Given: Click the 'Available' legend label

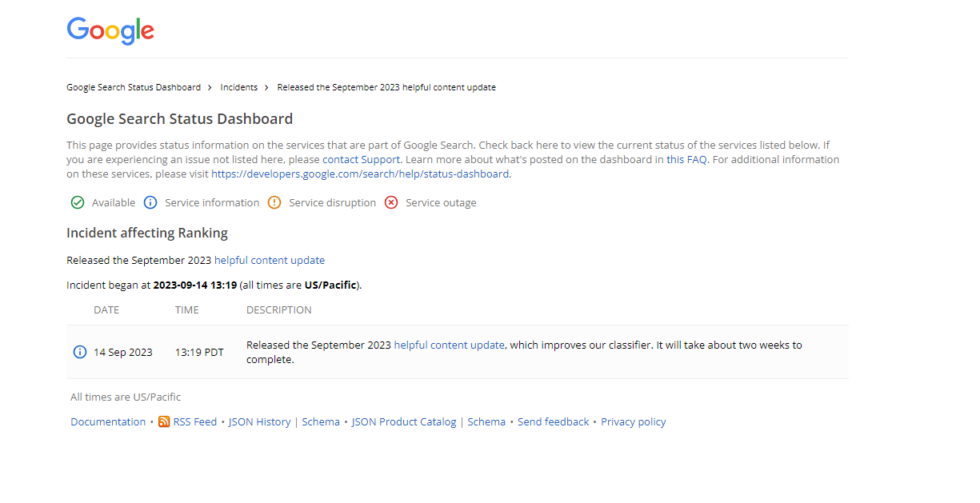Looking at the screenshot, I should tap(114, 202).
